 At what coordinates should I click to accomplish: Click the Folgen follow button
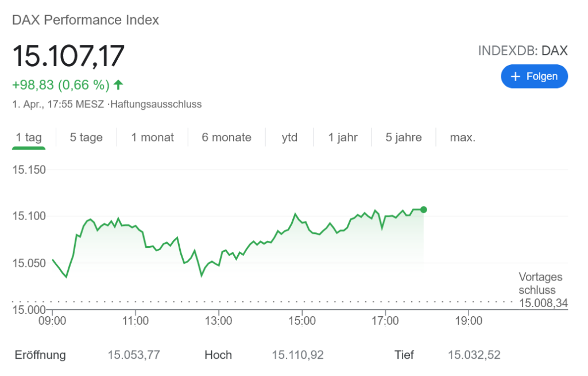(534, 76)
